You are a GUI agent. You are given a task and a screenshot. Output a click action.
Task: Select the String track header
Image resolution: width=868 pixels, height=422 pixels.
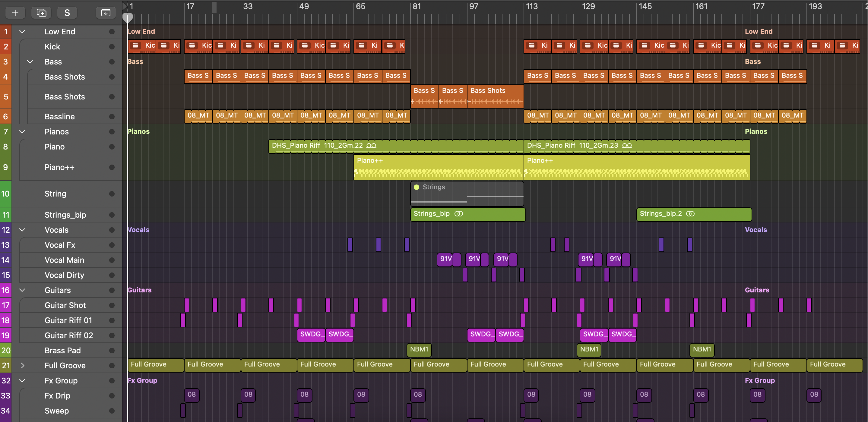[x=67, y=194]
